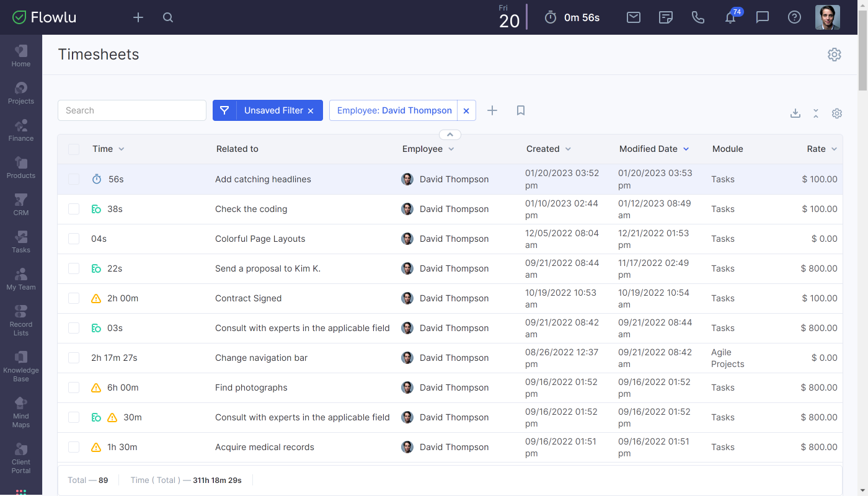This screenshot has width=868, height=496.
Task: Select the Contract Signed row checkbox
Action: (x=74, y=298)
